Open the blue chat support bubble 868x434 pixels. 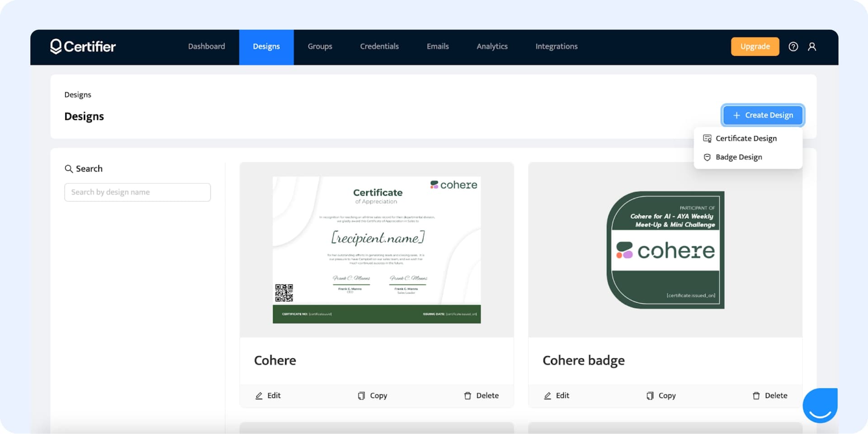pos(820,405)
